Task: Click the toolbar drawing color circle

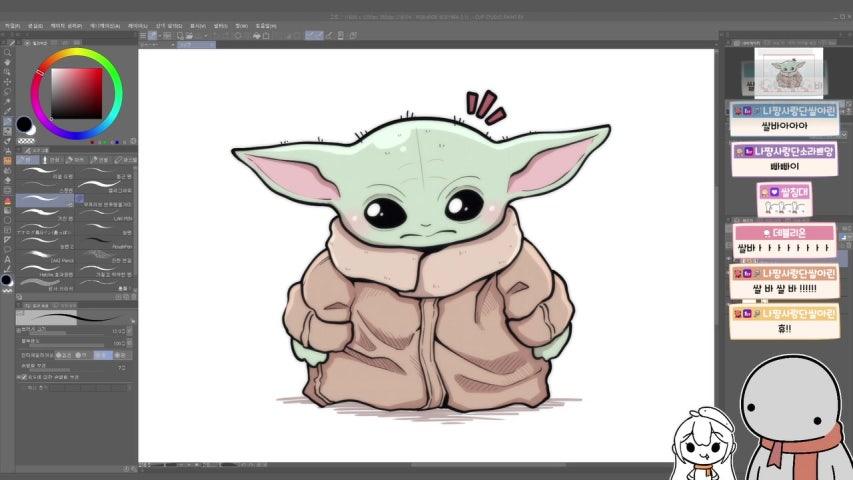Action: point(6,280)
